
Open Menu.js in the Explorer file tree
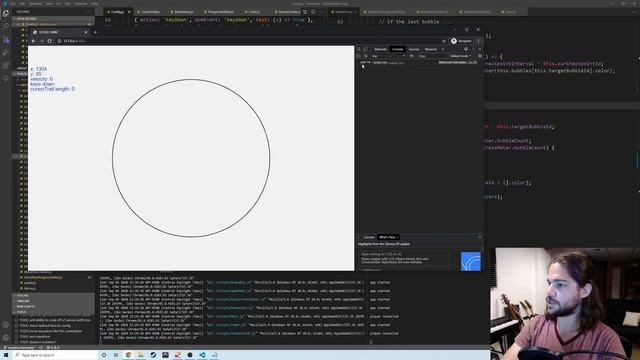click(x=29, y=288)
